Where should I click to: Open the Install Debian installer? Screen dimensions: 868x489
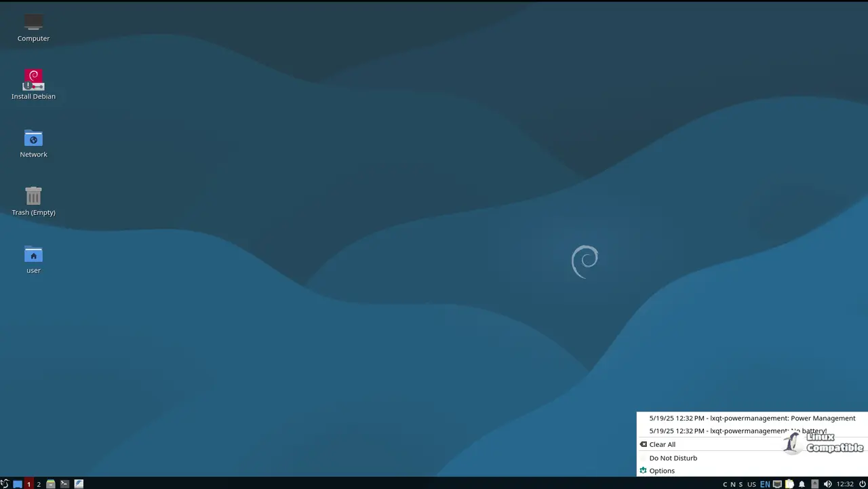33,78
